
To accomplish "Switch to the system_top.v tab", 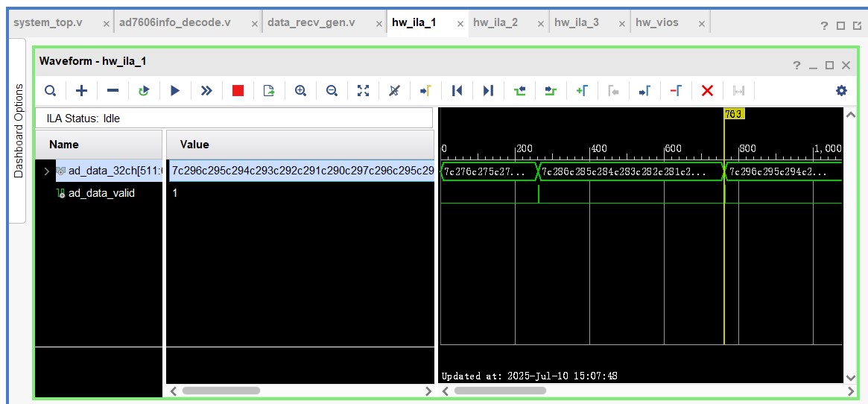I will [x=48, y=22].
